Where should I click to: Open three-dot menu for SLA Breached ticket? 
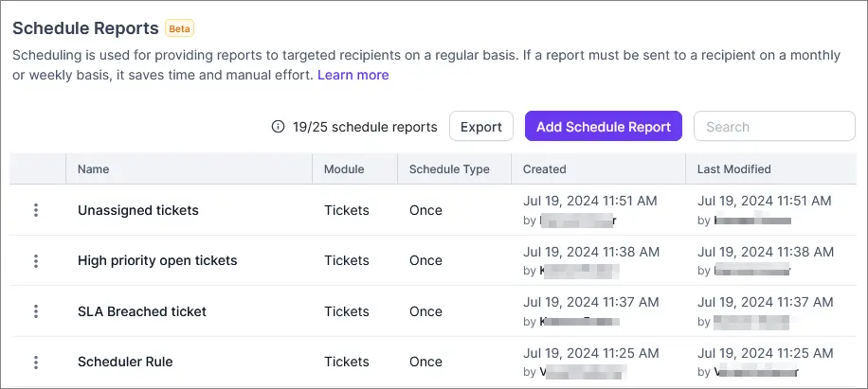pyautogui.click(x=36, y=311)
